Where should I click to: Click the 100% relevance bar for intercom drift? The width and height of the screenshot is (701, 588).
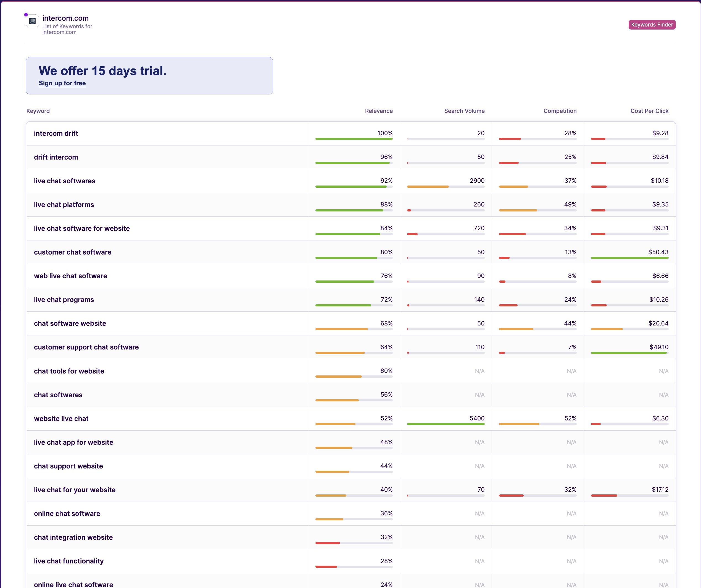point(354,139)
